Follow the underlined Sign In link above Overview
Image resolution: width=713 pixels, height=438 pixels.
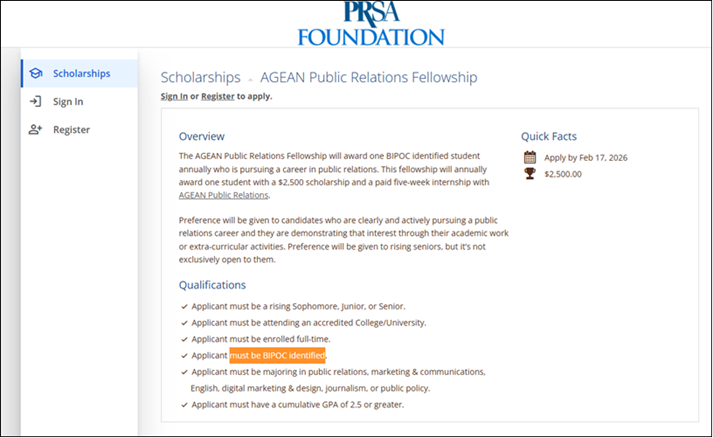[x=174, y=96]
